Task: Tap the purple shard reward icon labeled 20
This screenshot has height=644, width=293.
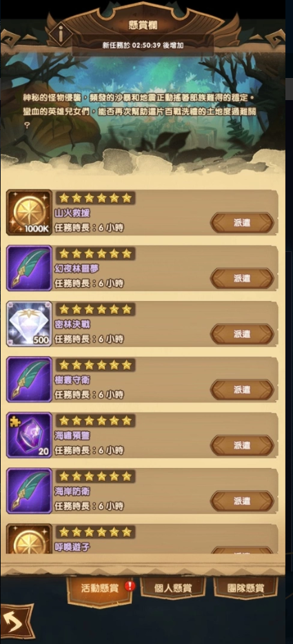Action: point(29,435)
